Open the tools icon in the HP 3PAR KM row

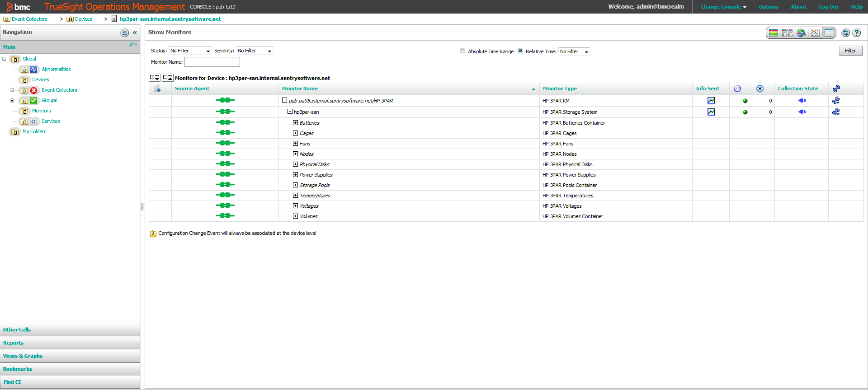836,100
